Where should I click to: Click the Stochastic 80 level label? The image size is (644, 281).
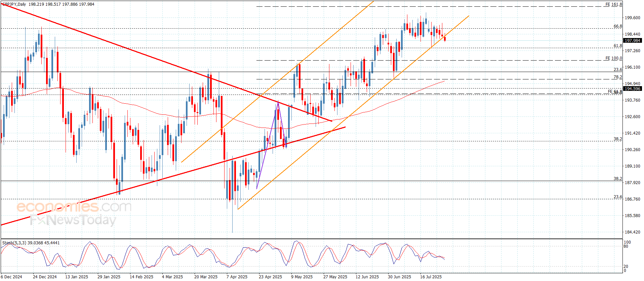(x=626, y=246)
